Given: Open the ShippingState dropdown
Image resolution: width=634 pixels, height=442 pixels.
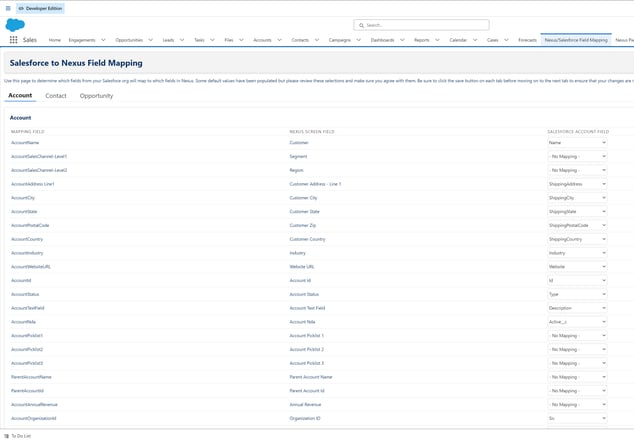Looking at the screenshot, I should [x=577, y=211].
